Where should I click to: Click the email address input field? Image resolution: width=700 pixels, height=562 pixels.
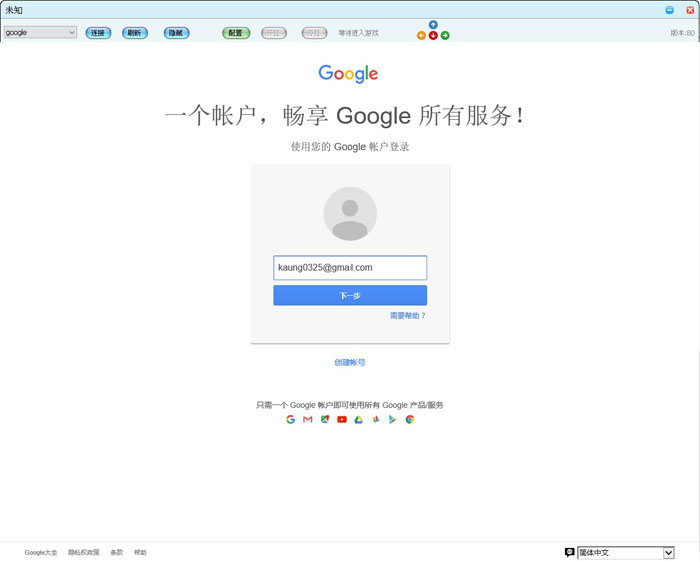point(350,268)
